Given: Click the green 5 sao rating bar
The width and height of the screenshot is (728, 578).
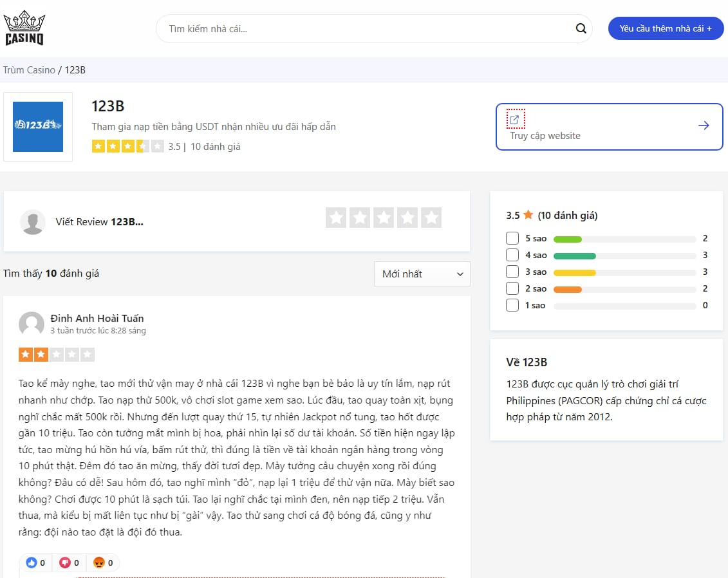Looking at the screenshot, I should pyautogui.click(x=568, y=239).
